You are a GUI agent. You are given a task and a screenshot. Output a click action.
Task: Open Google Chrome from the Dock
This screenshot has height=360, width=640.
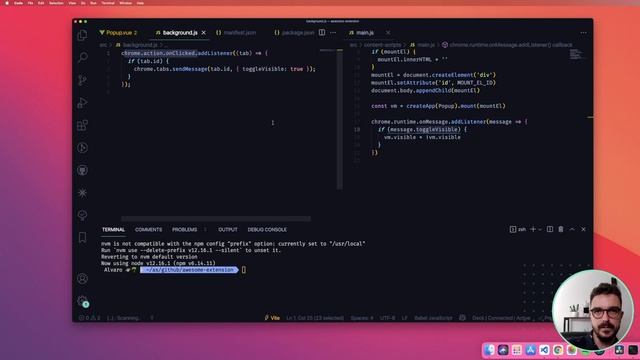tap(558, 350)
